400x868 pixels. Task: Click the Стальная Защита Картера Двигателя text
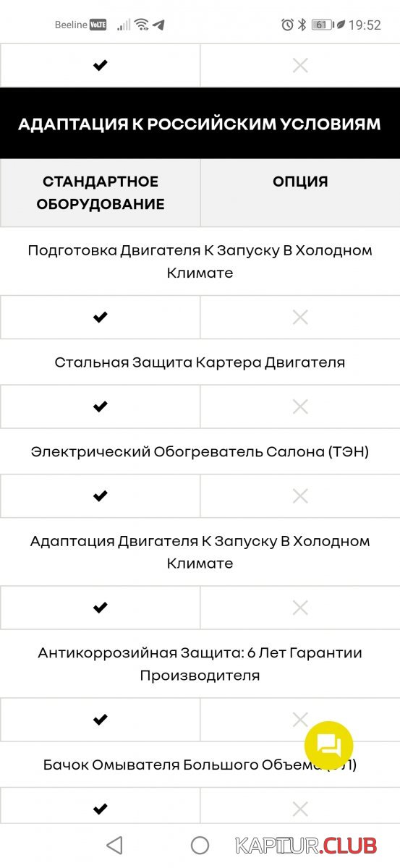click(200, 362)
